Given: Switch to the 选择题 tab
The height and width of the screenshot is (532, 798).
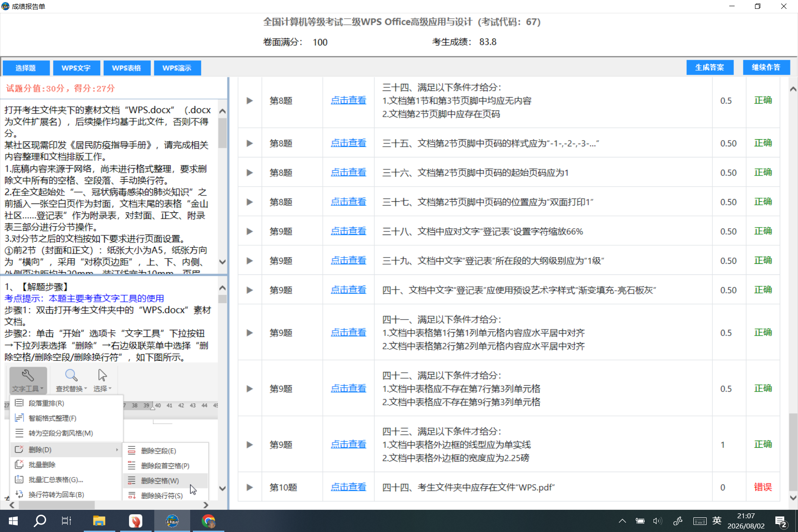Looking at the screenshot, I should (26, 68).
